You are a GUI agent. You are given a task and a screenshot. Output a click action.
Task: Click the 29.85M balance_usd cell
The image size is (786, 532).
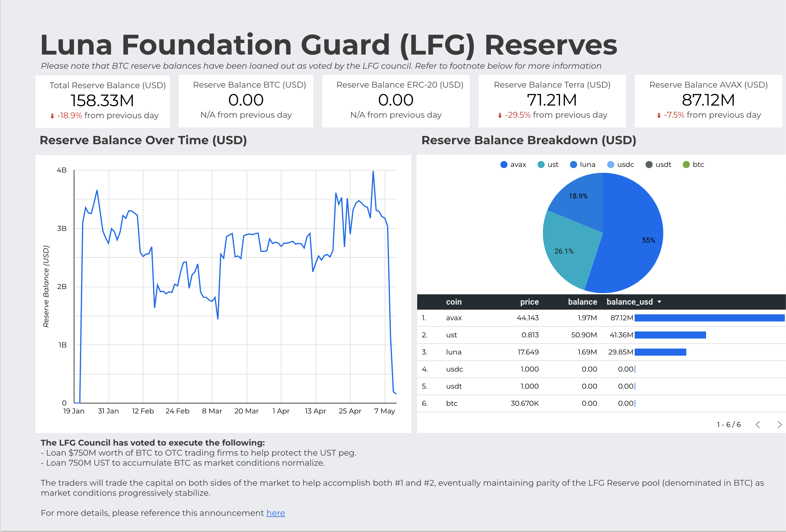tap(620, 352)
